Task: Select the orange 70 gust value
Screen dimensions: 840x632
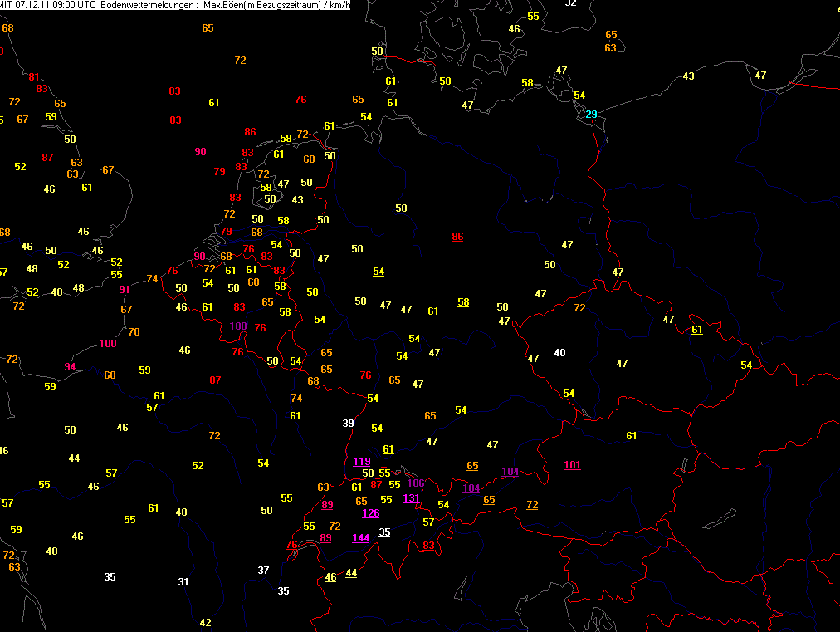Action: 134,332
